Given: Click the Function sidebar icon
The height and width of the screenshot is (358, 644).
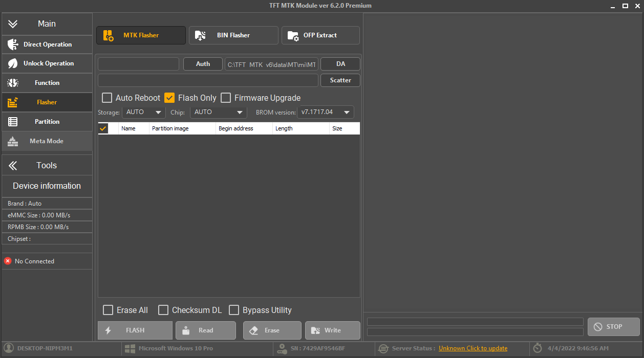Looking at the screenshot, I should pos(13,83).
